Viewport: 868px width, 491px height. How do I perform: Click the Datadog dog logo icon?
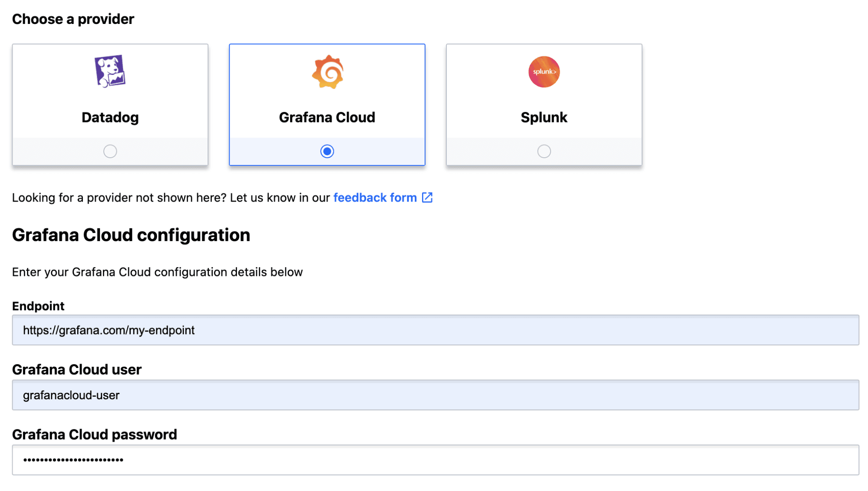110,71
